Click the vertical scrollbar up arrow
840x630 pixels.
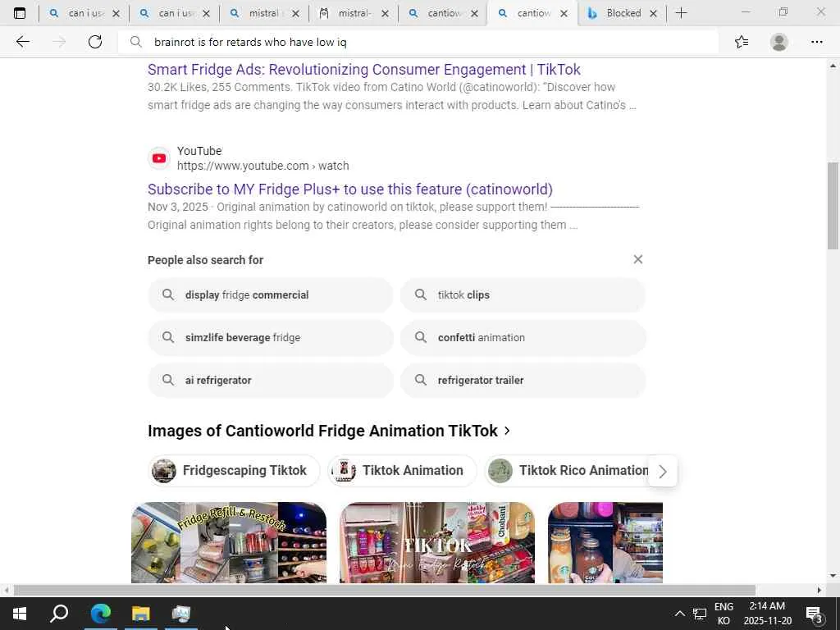pos(833,66)
